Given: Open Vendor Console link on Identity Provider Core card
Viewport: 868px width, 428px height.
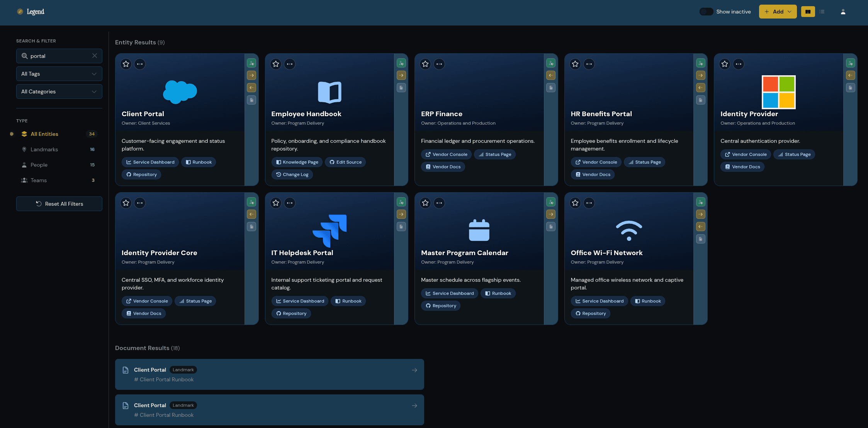Looking at the screenshot, I should (146, 301).
